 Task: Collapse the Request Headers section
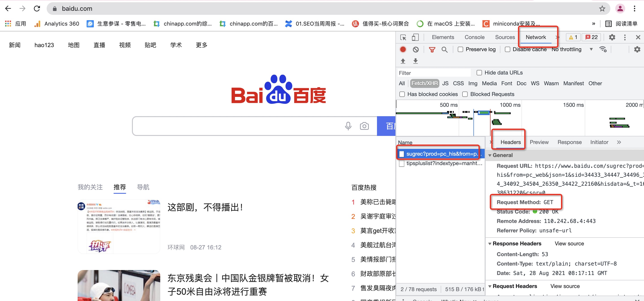(x=490, y=286)
